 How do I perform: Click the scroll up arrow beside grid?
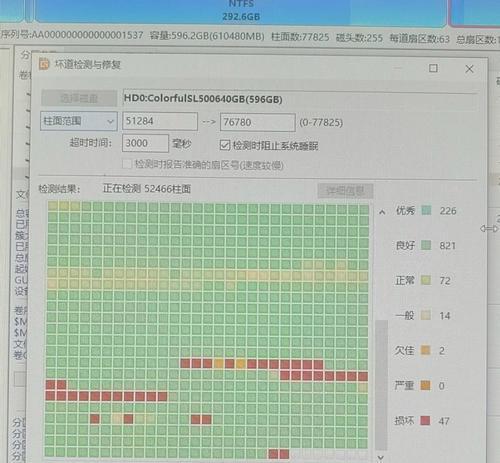coord(382,212)
